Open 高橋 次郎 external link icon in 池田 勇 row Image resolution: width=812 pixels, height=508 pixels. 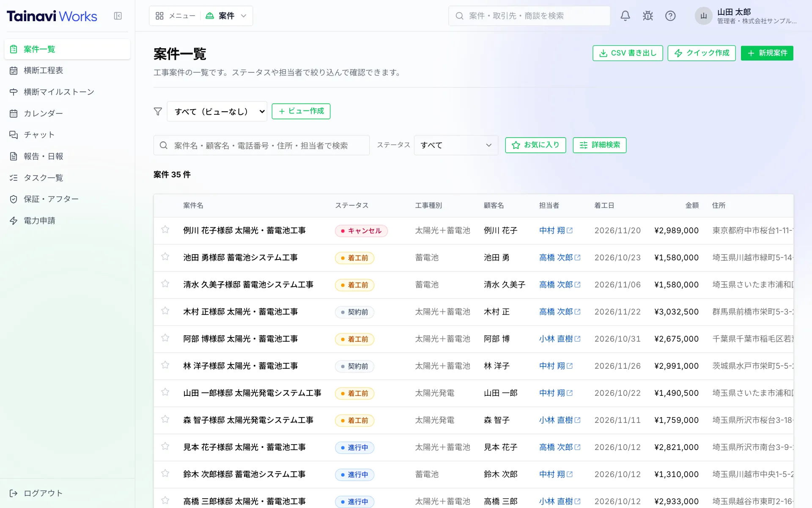coord(578,258)
